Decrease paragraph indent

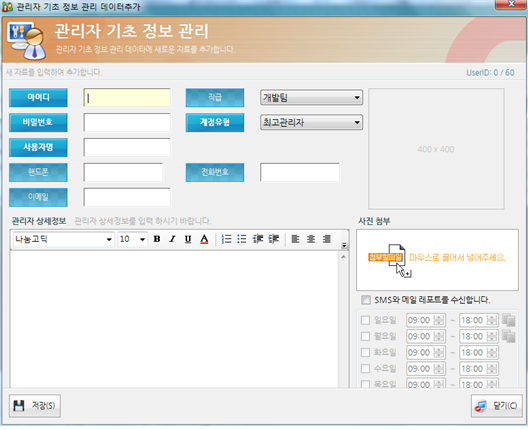pos(258,239)
